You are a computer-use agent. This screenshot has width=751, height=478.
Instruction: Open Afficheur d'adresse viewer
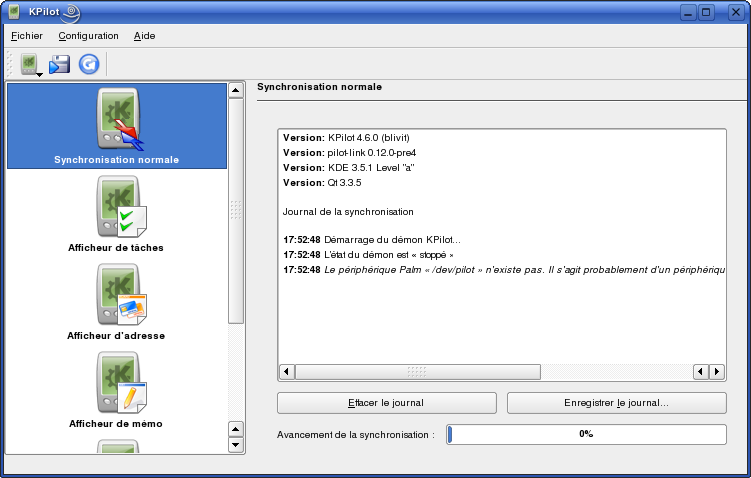coord(116,302)
